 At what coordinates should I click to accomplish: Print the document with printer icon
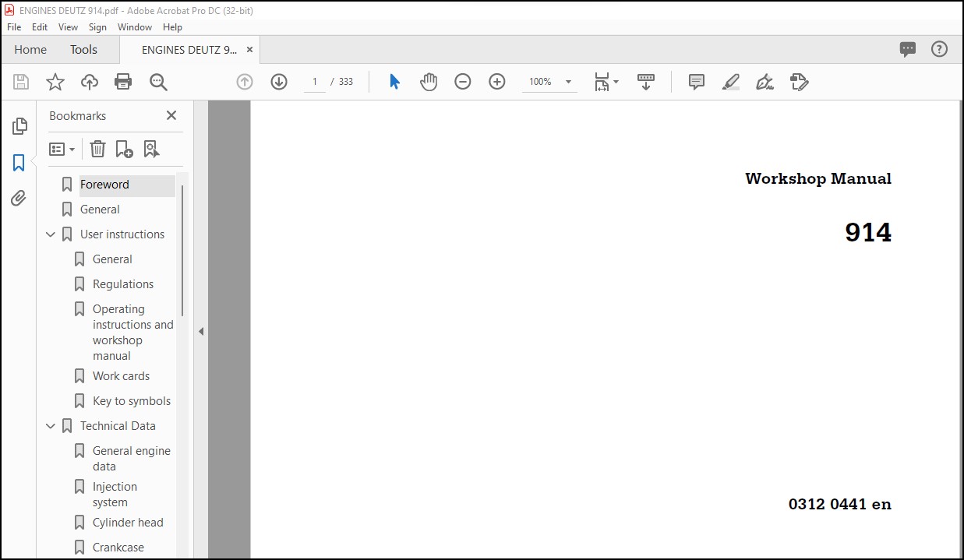123,82
